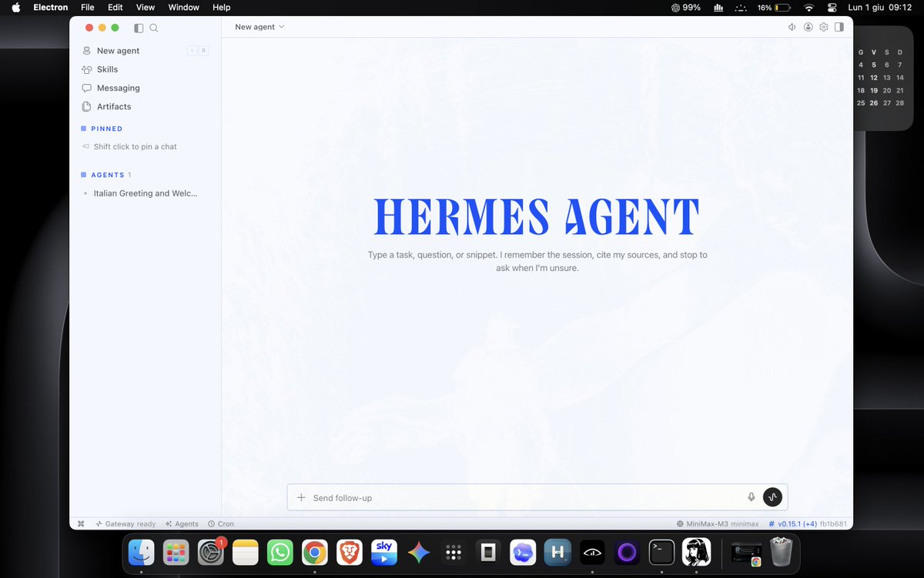Click the Artifacts document icon

pos(87,106)
